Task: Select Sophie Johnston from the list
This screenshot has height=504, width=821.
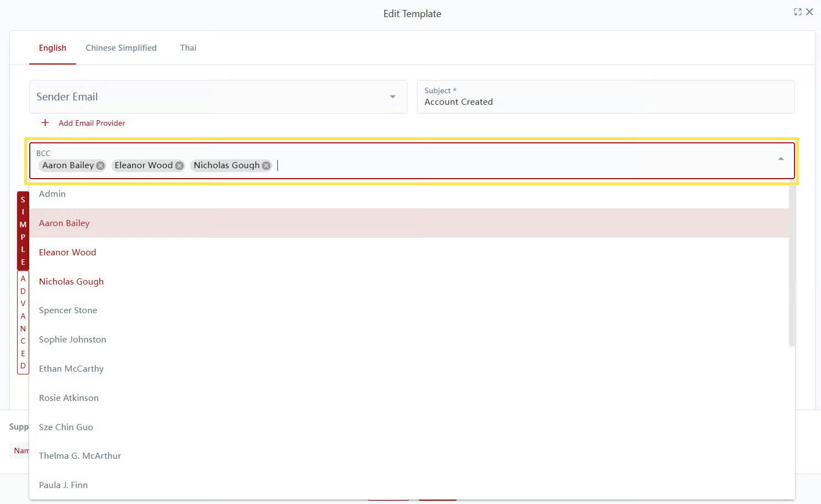Action: pos(409,340)
